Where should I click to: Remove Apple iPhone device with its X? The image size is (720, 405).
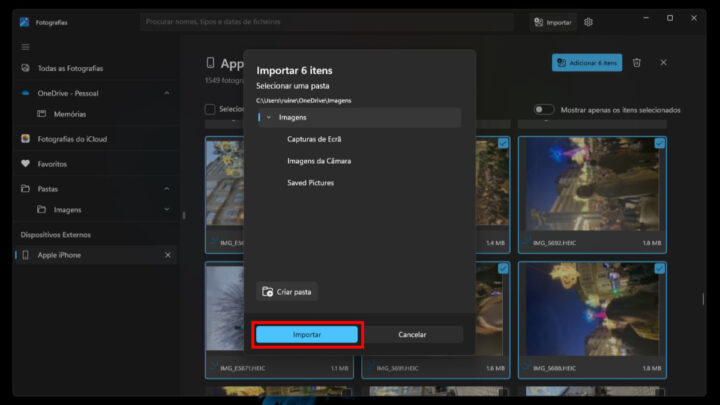[168, 255]
